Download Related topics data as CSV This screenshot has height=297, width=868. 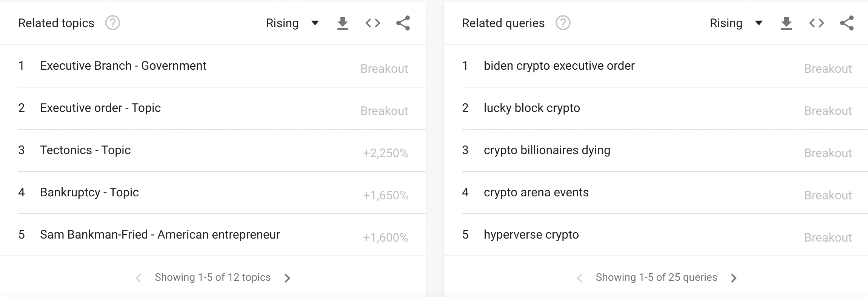(x=342, y=23)
